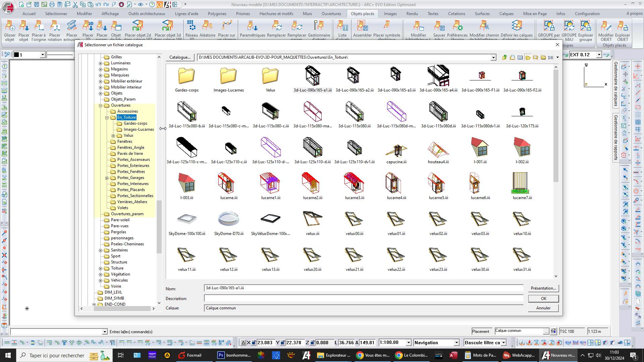Toggle the Z coordinate lock
Image resolution: width=644 pixels, height=362 pixels.
pos(313,343)
